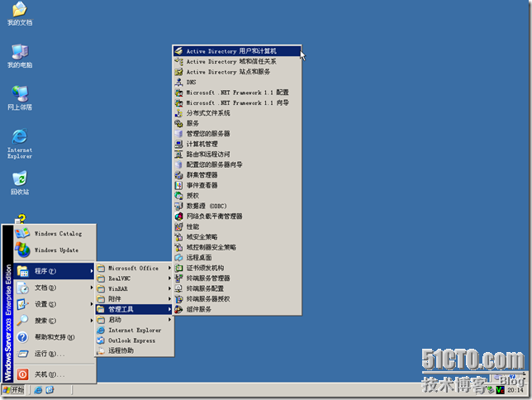Image resolution: width=532 pixels, height=400 pixels.
Task: Click the 事件查看器 icon
Action: click(x=178, y=185)
